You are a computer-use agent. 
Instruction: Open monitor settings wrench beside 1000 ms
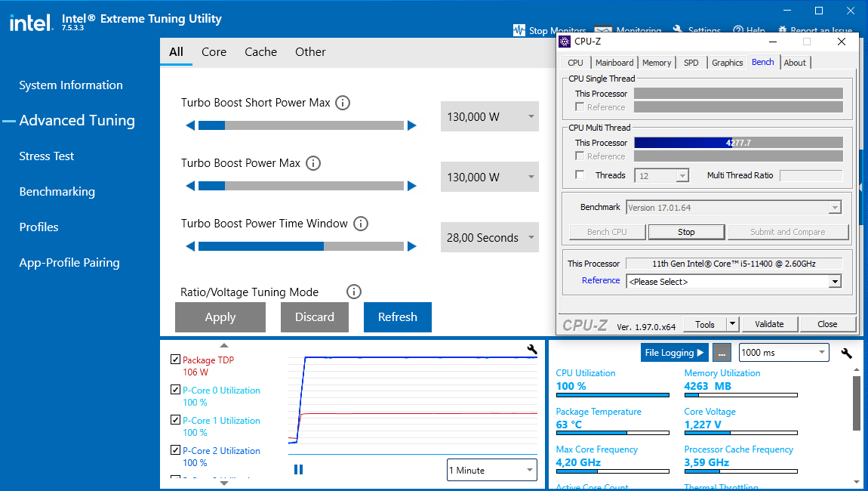point(846,353)
